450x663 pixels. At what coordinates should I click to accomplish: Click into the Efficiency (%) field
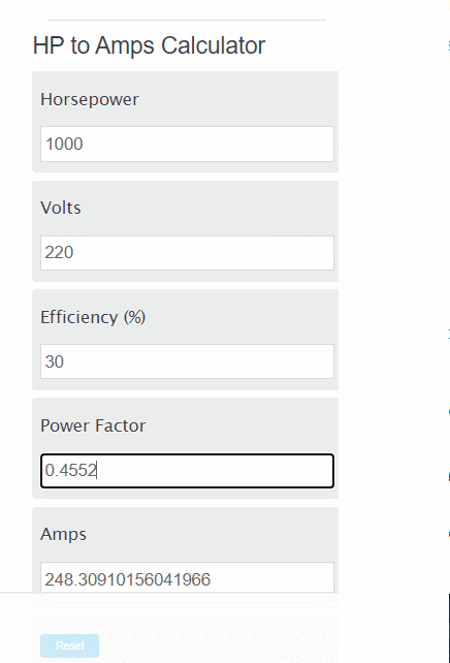coord(187,362)
